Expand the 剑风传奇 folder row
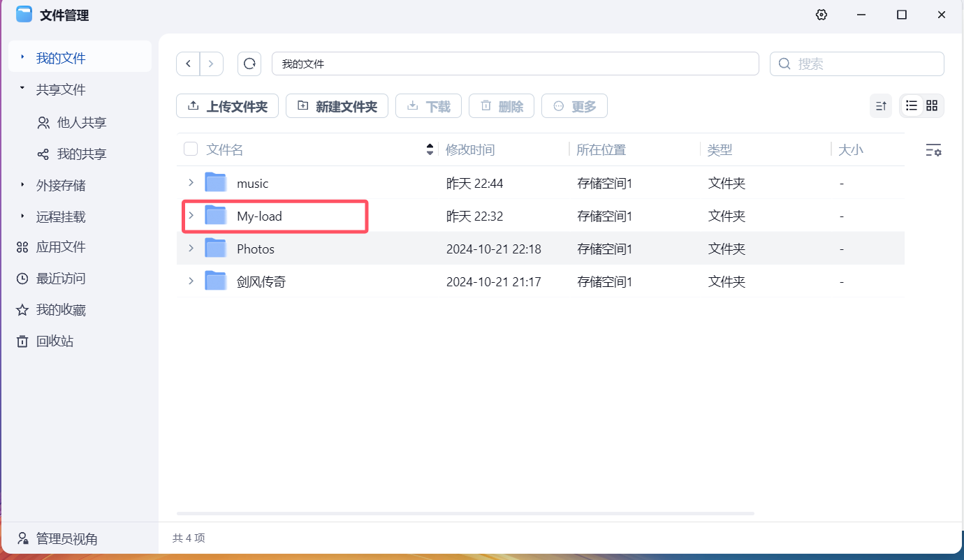The width and height of the screenshot is (964, 560). click(191, 281)
